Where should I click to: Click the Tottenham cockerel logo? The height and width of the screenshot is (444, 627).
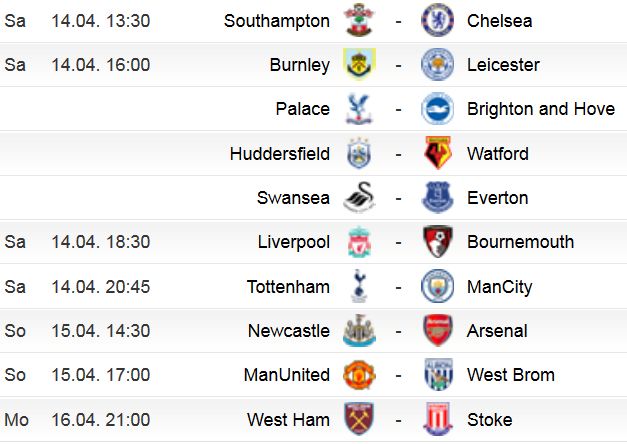[359, 286]
